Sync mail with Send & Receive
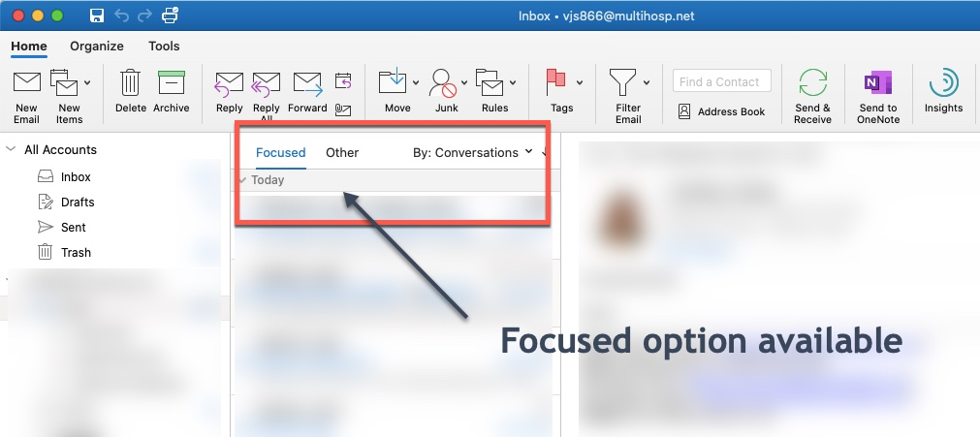980x437 pixels. pos(812,97)
